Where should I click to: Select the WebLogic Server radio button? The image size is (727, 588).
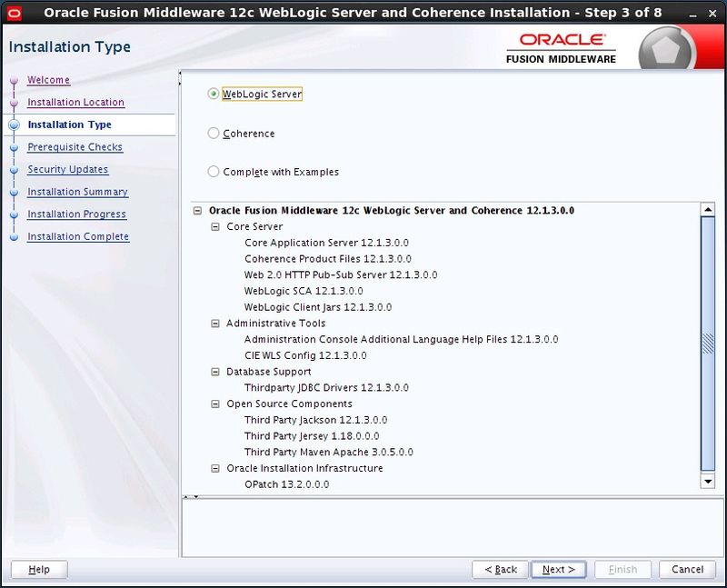(x=214, y=94)
